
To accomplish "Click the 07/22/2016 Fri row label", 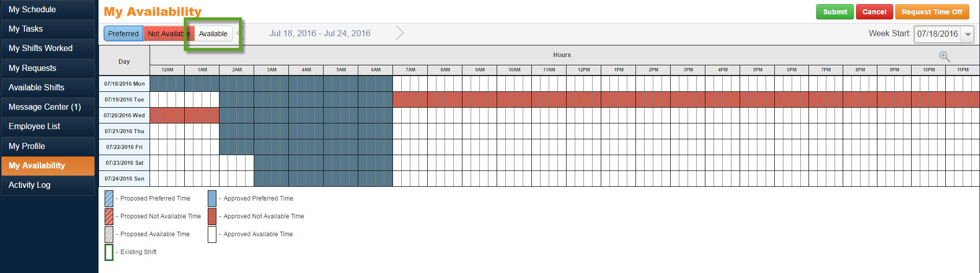I will tap(125, 147).
